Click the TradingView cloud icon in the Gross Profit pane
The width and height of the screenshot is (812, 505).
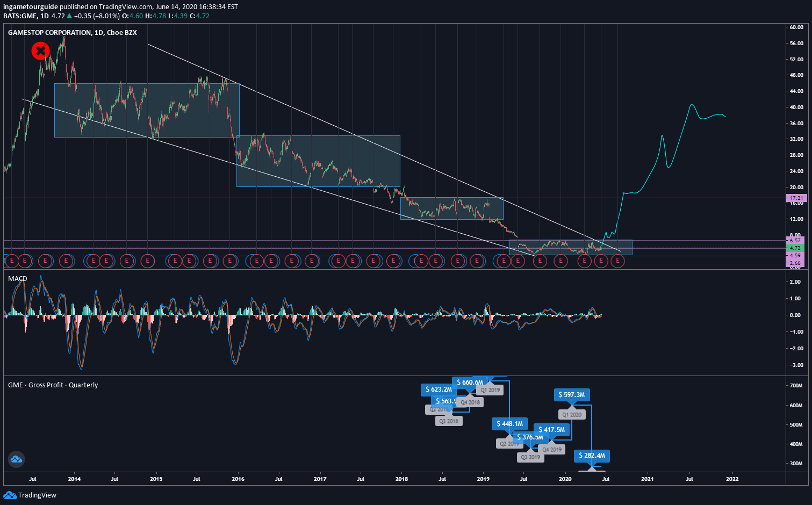point(16,459)
